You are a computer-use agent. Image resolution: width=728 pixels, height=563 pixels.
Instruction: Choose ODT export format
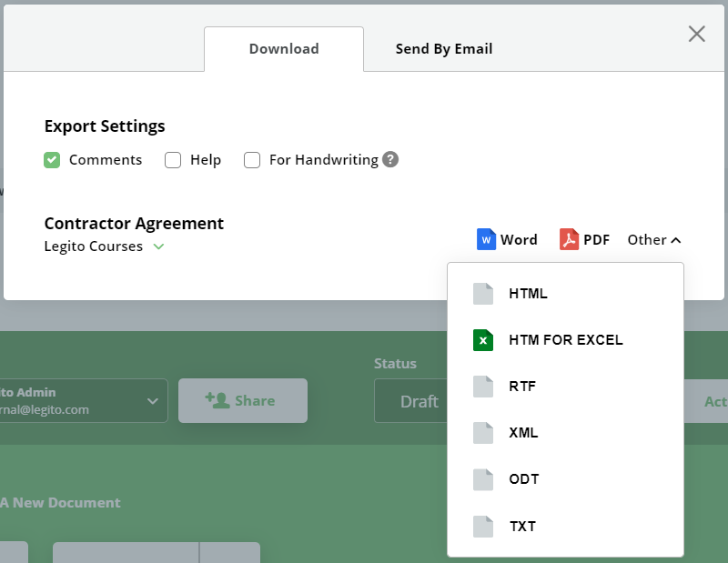565,479
